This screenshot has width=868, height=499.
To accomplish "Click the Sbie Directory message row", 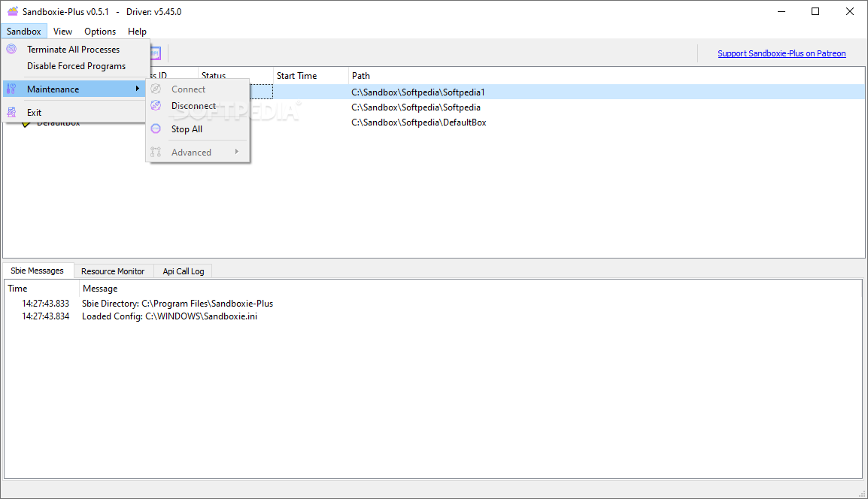I will [x=178, y=304].
